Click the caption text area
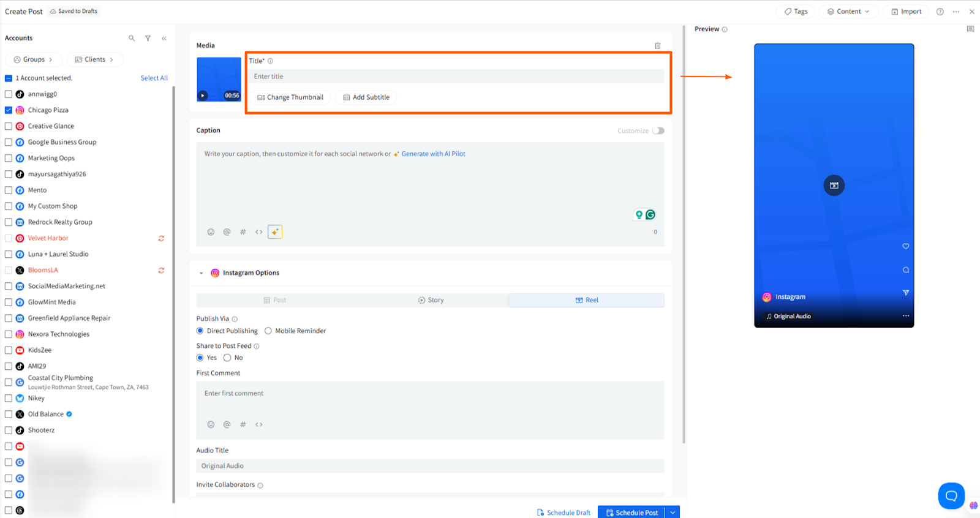 pyautogui.click(x=430, y=195)
